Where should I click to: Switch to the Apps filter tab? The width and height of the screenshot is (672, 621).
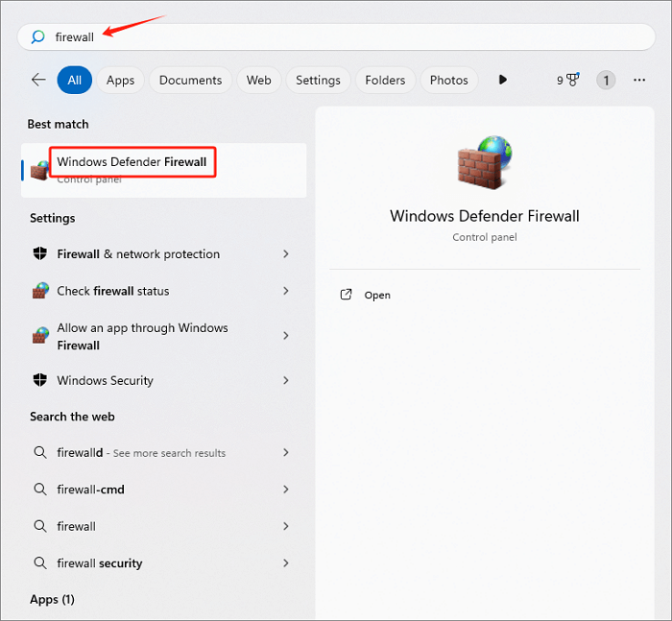[x=120, y=81]
